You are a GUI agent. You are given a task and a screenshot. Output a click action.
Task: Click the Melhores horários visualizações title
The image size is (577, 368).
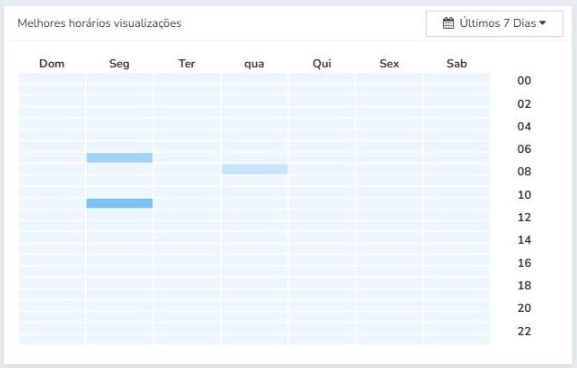[99, 24]
